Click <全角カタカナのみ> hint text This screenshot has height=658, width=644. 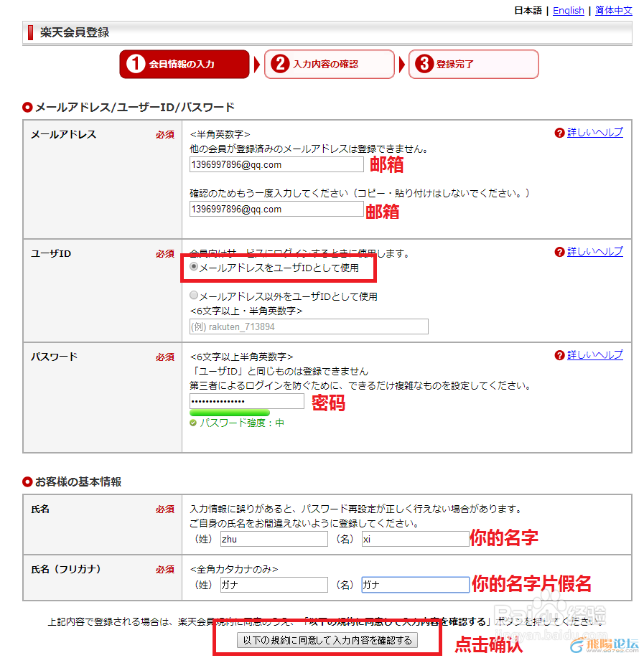click(x=234, y=570)
